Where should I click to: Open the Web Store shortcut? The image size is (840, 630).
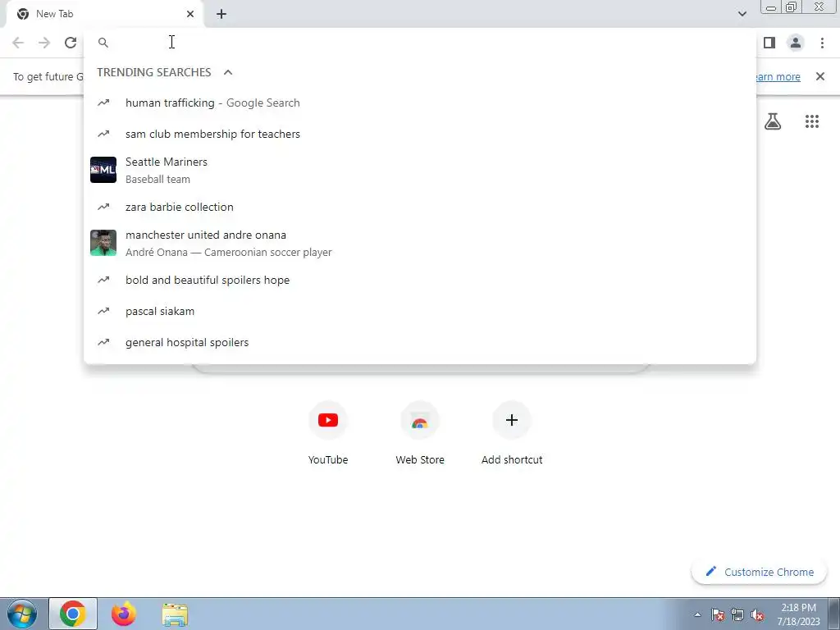420,433
